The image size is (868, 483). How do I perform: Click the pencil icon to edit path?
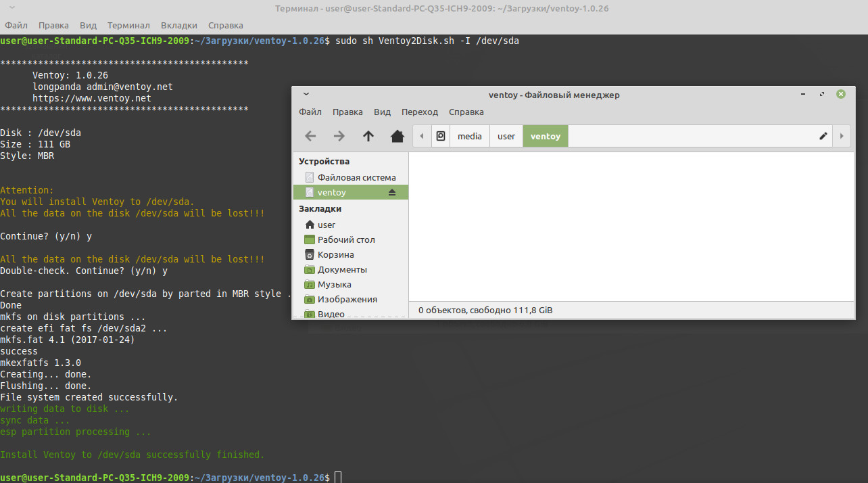(x=823, y=136)
